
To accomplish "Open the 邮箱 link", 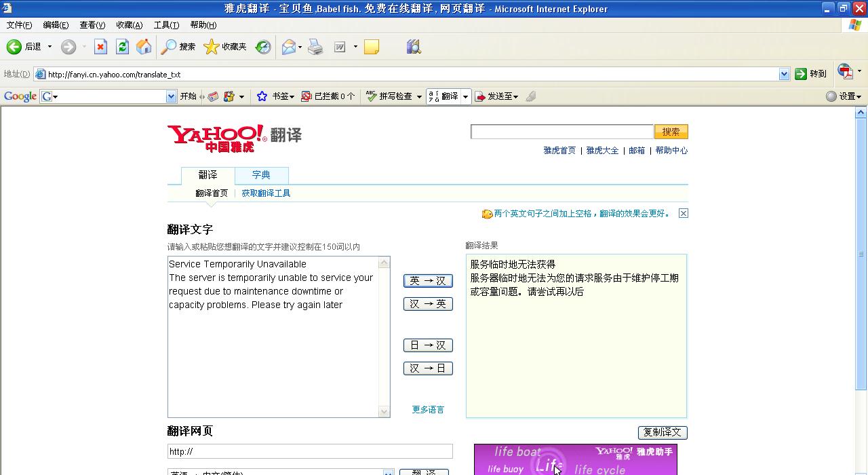I will [x=637, y=151].
